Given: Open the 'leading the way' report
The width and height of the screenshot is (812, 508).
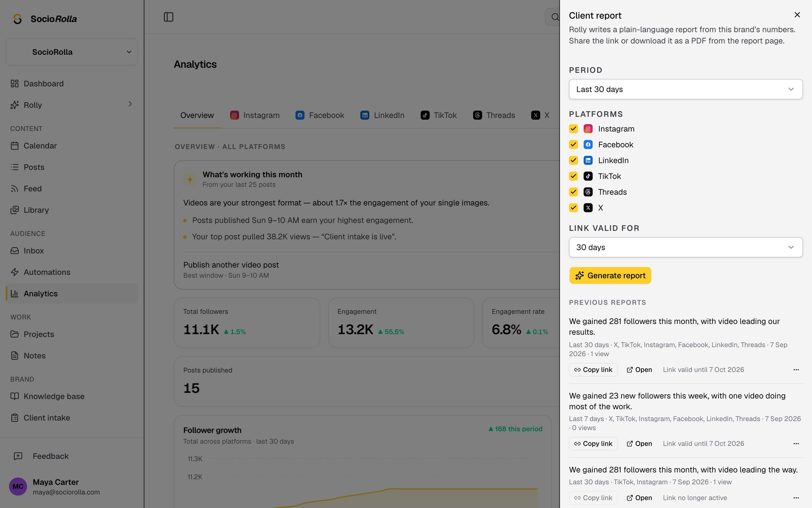Looking at the screenshot, I should pyautogui.click(x=639, y=498).
